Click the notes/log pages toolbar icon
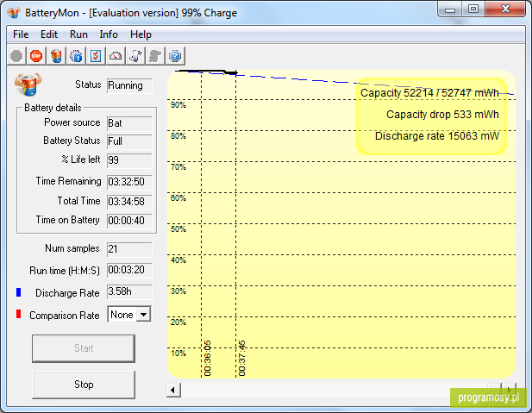The height and width of the screenshot is (413, 532). tap(135, 56)
